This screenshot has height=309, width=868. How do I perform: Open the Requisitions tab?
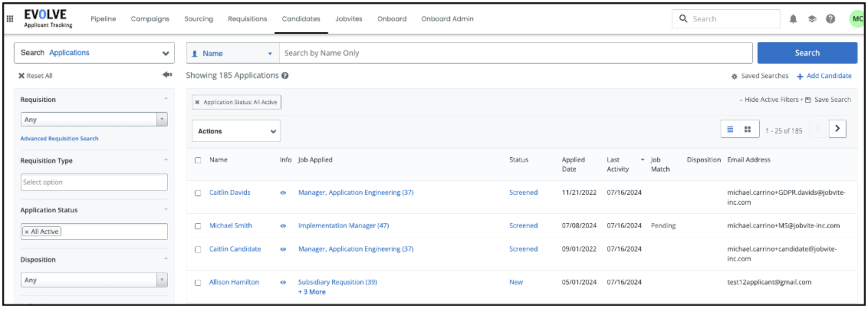(x=247, y=19)
